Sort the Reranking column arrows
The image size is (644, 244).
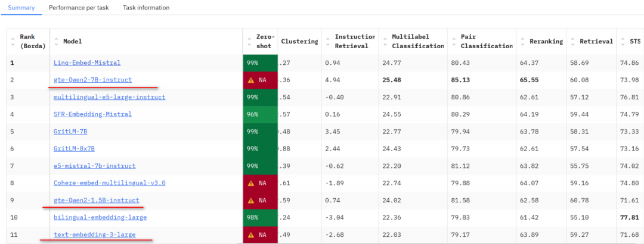pyautogui.click(x=522, y=42)
